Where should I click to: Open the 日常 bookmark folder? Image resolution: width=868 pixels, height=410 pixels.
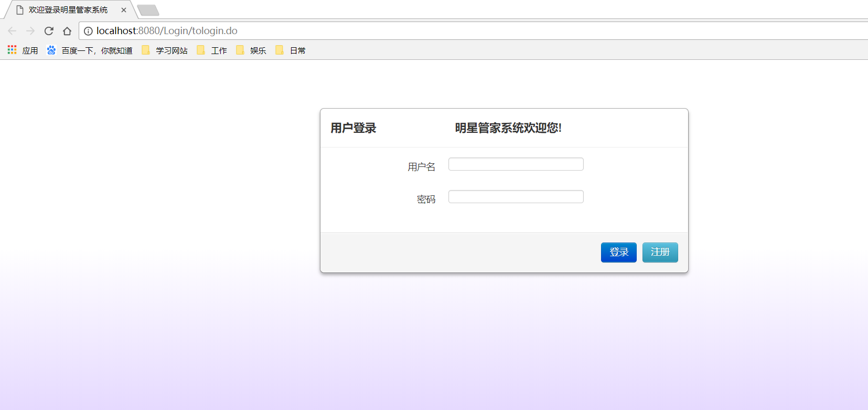click(291, 50)
